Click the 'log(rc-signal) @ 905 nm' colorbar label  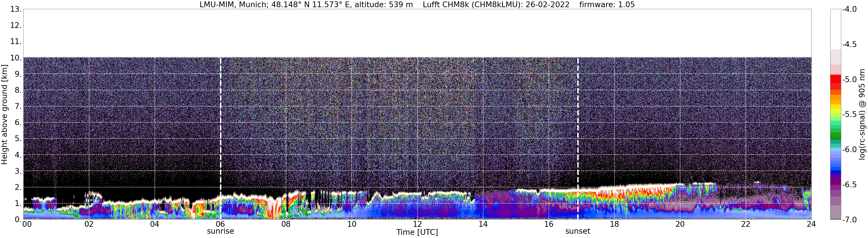point(862,114)
